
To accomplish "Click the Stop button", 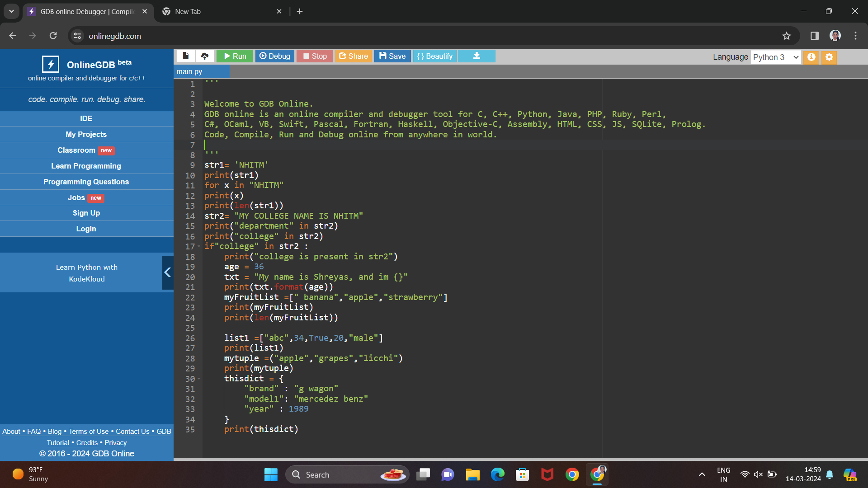I will coord(315,56).
